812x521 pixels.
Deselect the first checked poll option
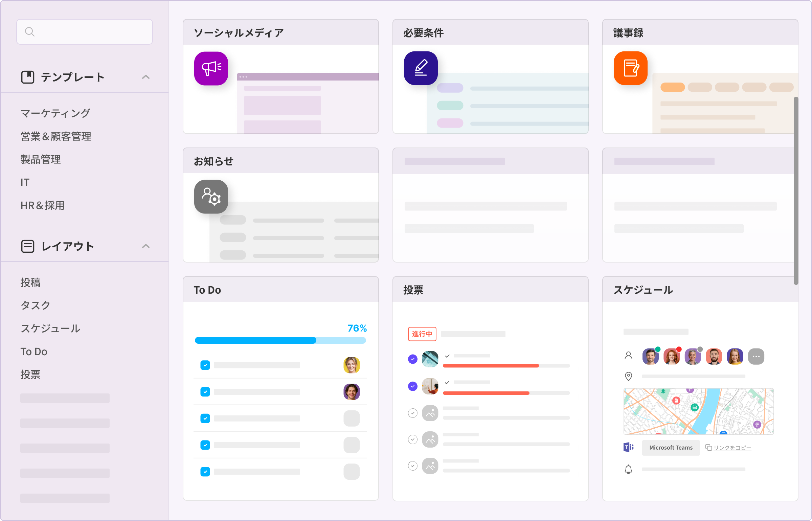tap(412, 359)
